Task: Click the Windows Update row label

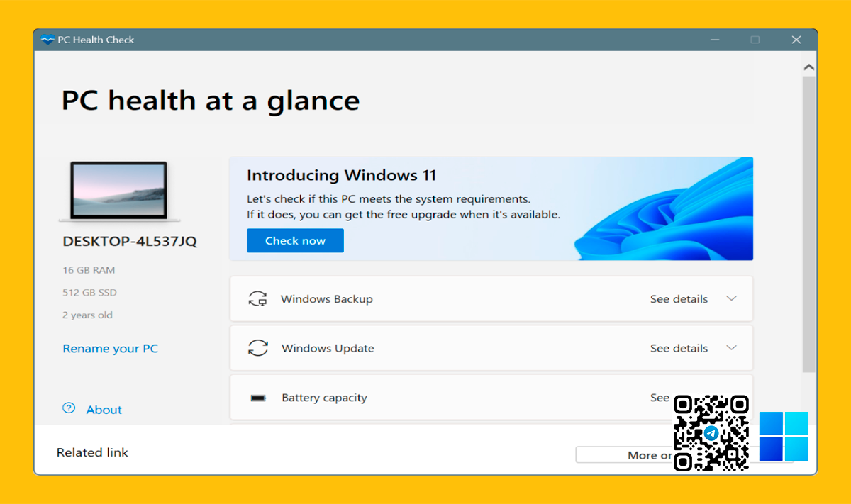Action: pyautogui.click(x=328, y=348)
